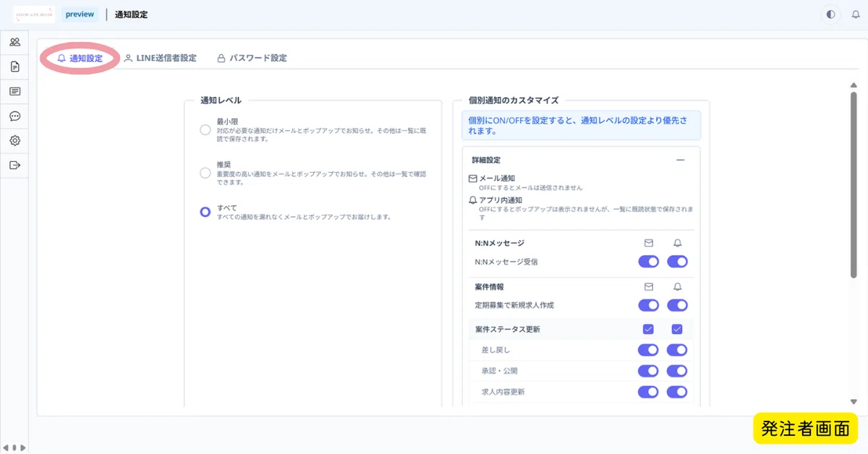Image resolution: width=868 pixels, height=454 pixels.
Task: Toggle email for 差し戻し
Action: [x=648, y=350]
